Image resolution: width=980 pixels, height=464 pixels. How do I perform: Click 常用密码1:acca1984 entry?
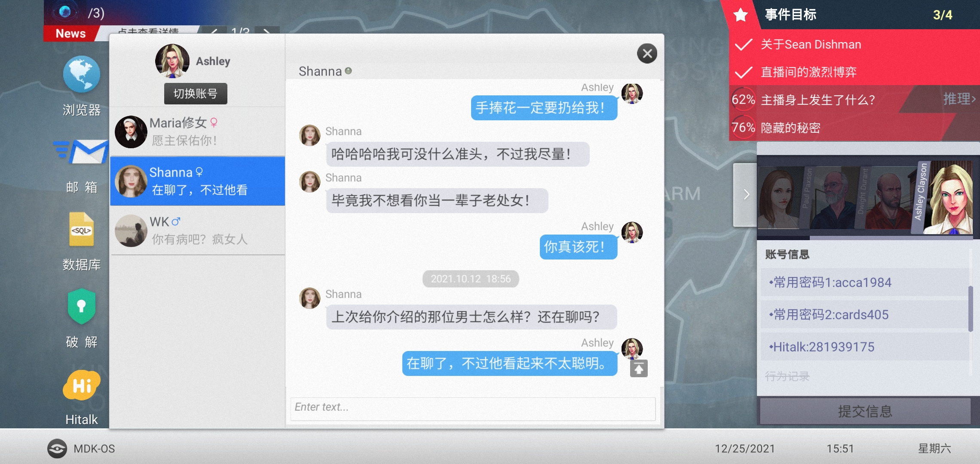pyautogui.click(x=864, y=282)
